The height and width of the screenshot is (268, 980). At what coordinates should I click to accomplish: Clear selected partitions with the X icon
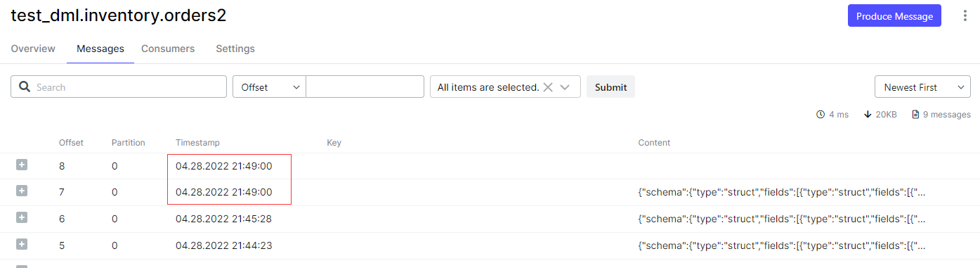click(548, 87)
